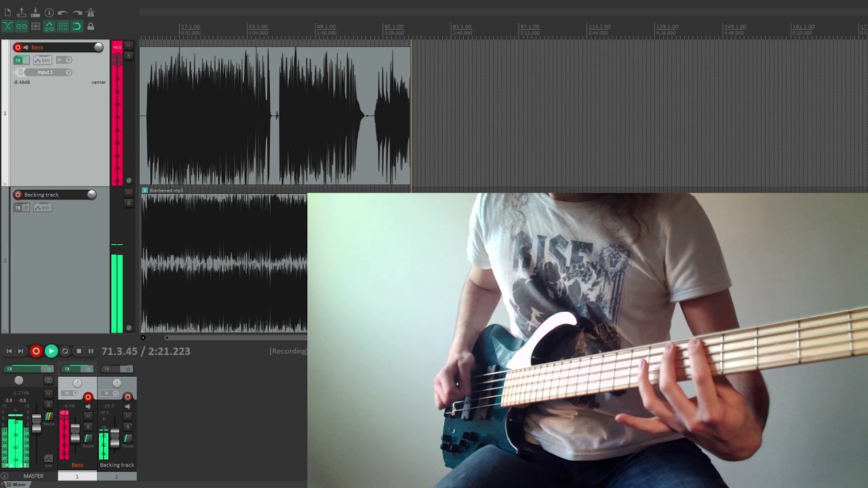Click the Undo arrow icon
This screenshot has height=488, width=868.
point(62,13)
